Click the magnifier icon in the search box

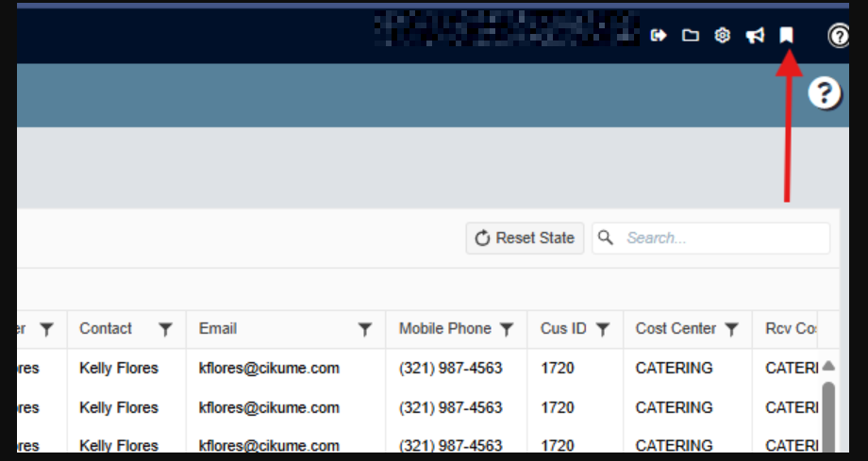(607, 238)
